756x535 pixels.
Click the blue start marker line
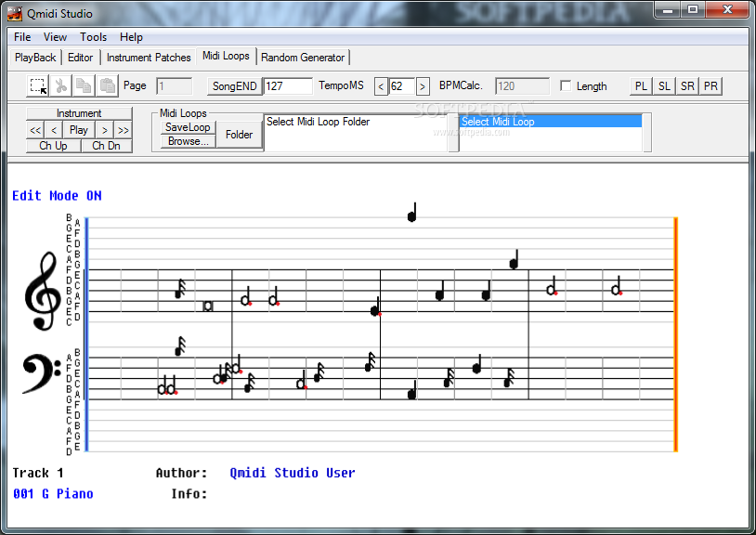[x=86, y=334]
